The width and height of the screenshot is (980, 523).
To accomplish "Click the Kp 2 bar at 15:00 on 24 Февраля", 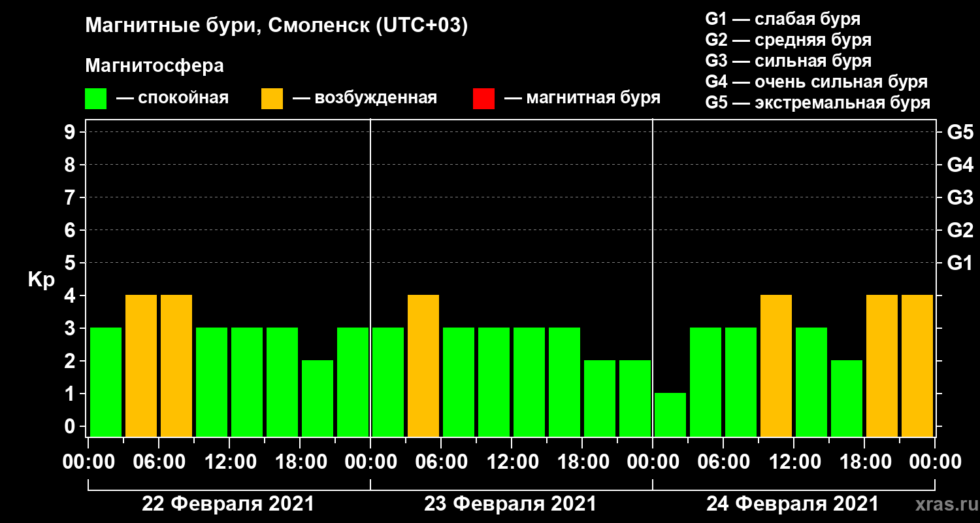I will (847, 398).
